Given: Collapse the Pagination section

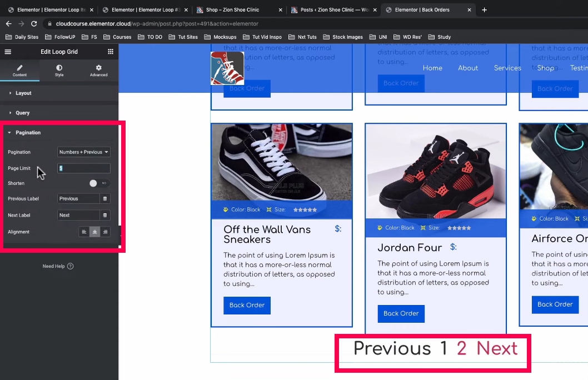Looking at the screenshot, I should click(28, 133).
